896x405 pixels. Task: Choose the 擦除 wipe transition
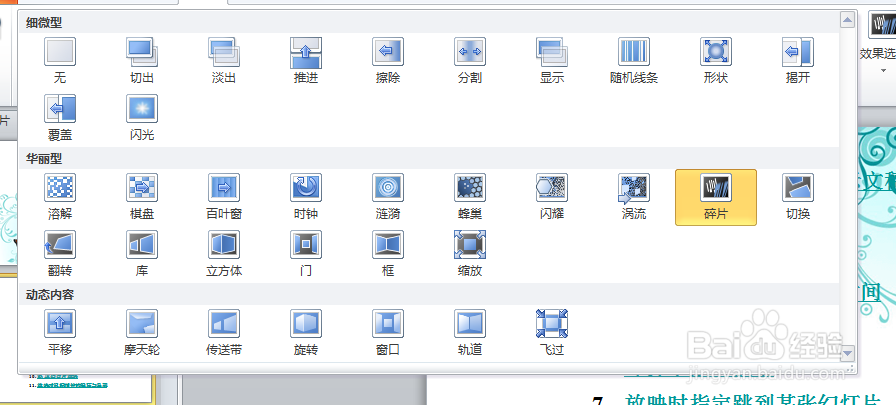pos(387,61)
